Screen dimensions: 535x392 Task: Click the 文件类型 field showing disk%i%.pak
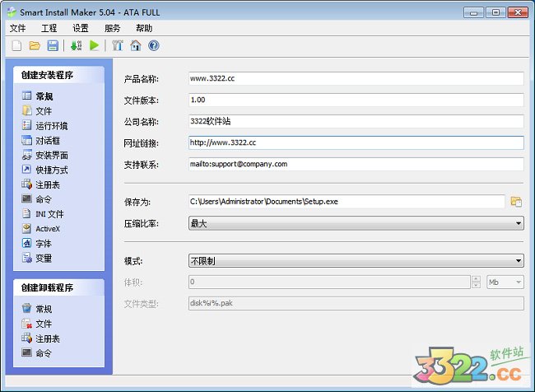pos(356,303)
